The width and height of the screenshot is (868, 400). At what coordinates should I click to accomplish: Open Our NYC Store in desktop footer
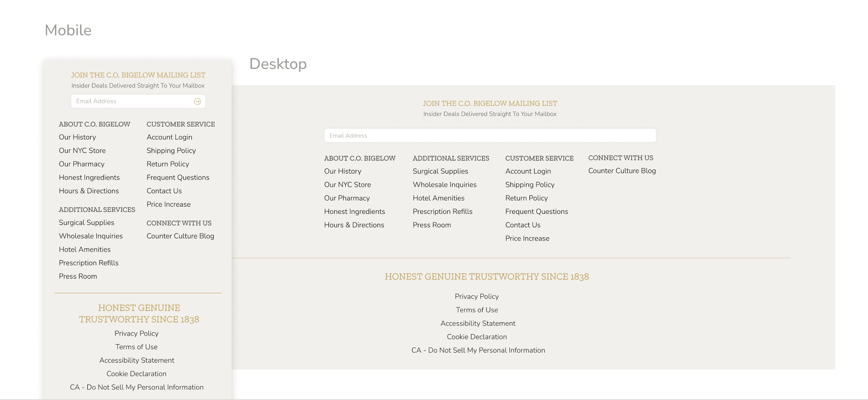point(347,184)
